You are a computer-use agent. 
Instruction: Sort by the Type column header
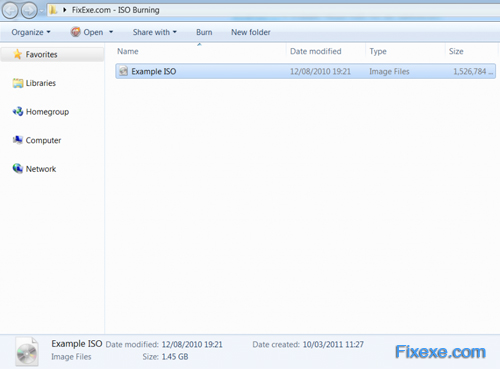(378, 51)
